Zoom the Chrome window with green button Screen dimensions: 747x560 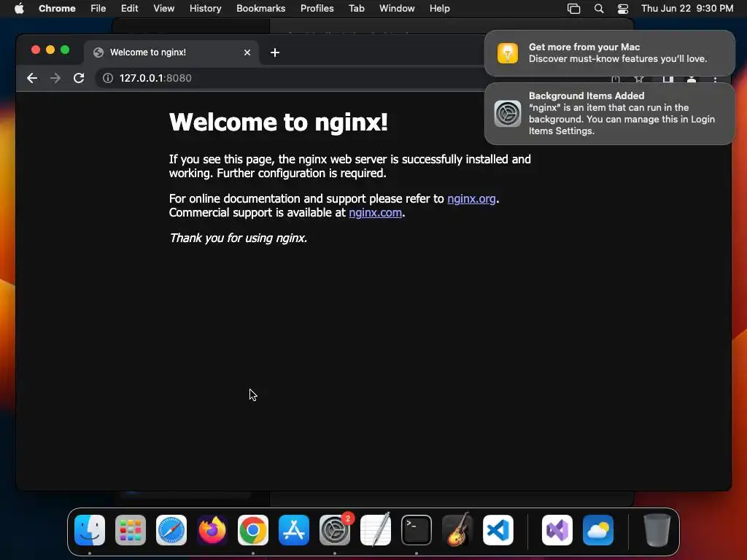[65, 50]
